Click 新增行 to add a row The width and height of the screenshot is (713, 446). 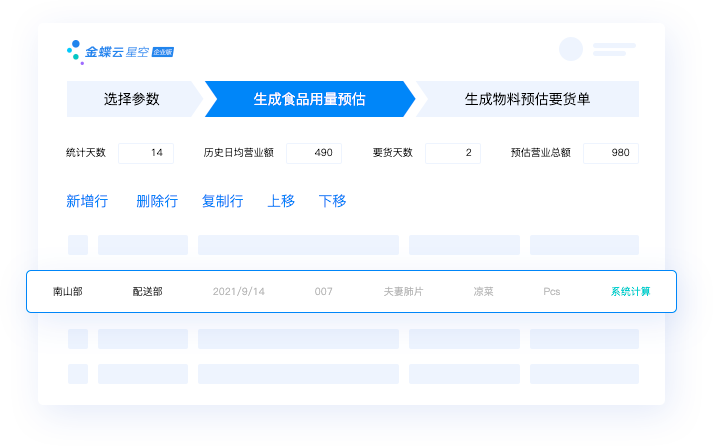click(x=87, y=201)
